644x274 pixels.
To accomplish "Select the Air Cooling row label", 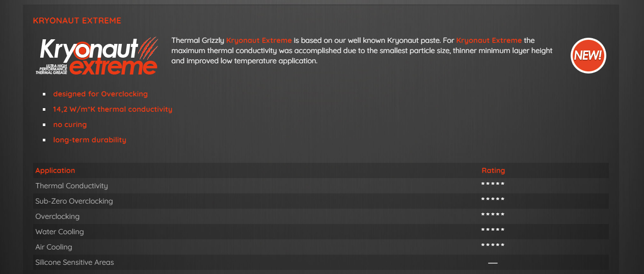I will pos(53,247).
